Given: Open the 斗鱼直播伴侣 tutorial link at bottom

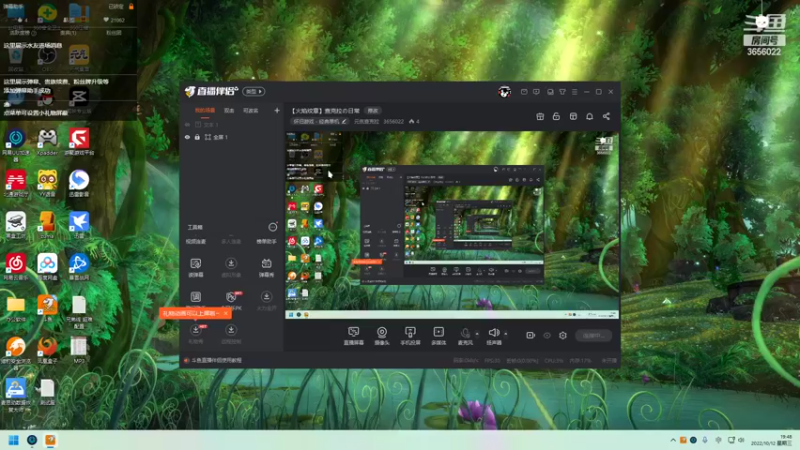Looking at the screenshot, I should click(x=216, y=360).
